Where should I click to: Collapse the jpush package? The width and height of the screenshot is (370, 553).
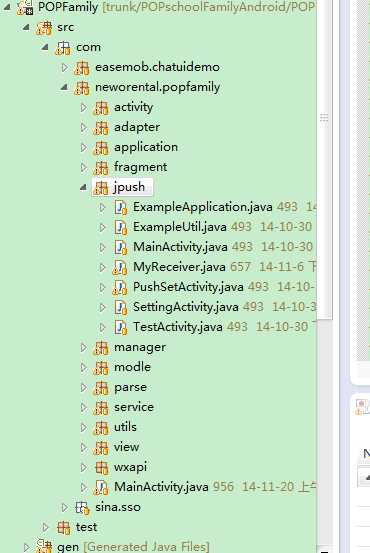pyautogui.click(x=83, y=187)
